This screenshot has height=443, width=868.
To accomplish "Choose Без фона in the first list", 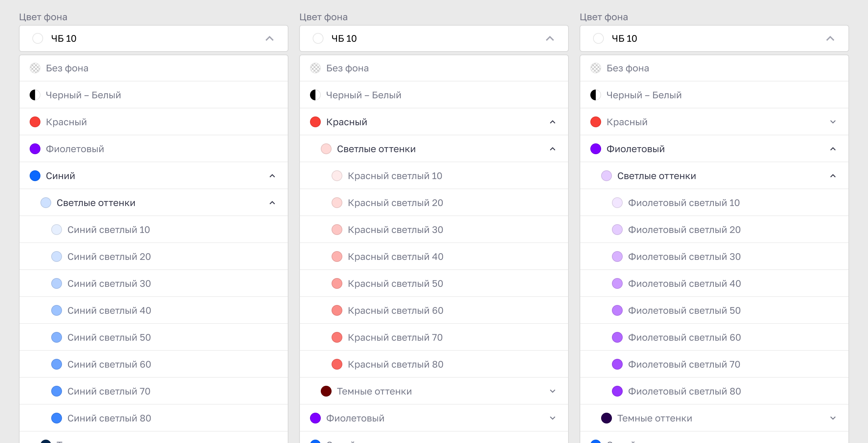I will click(154, 68).
